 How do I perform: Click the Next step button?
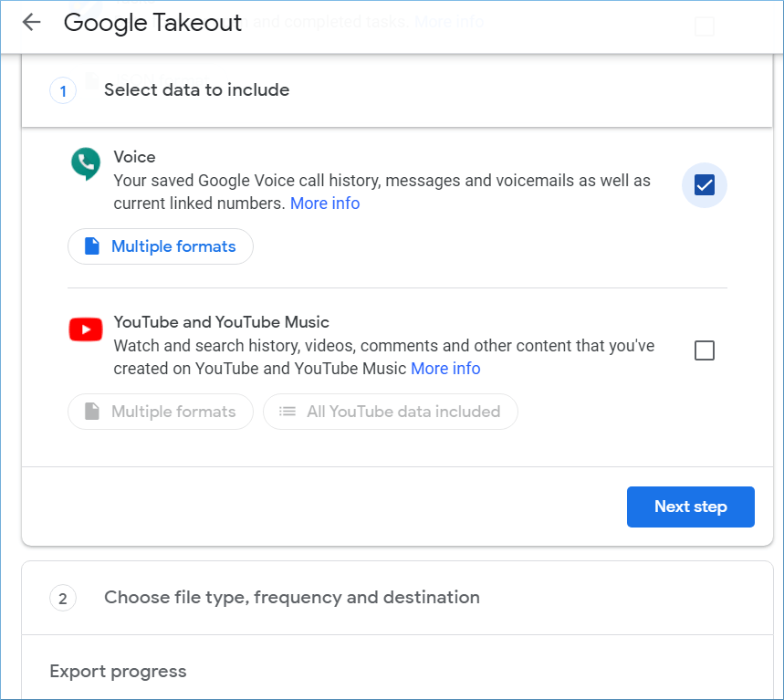tap(691, 507)
